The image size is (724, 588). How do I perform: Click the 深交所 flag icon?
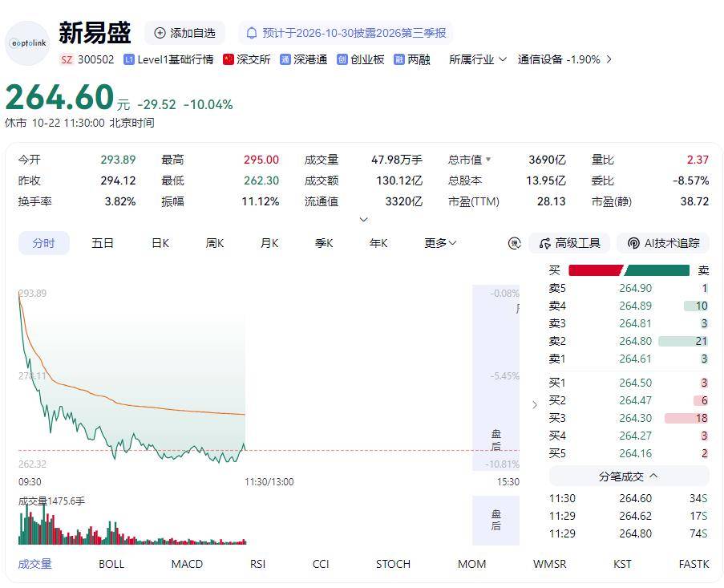pyautogui.click(x=228, y=59)
